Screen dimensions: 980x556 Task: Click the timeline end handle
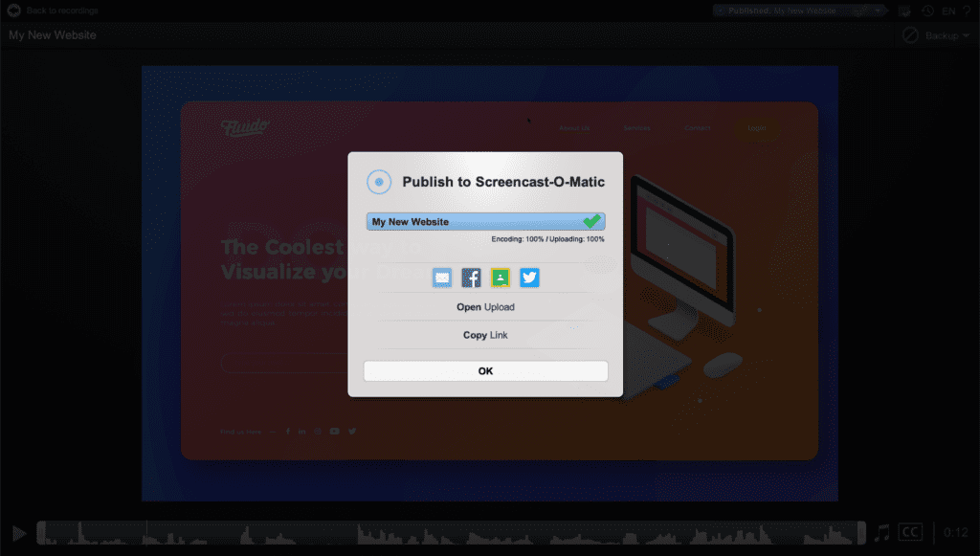(x=861, y=533)
